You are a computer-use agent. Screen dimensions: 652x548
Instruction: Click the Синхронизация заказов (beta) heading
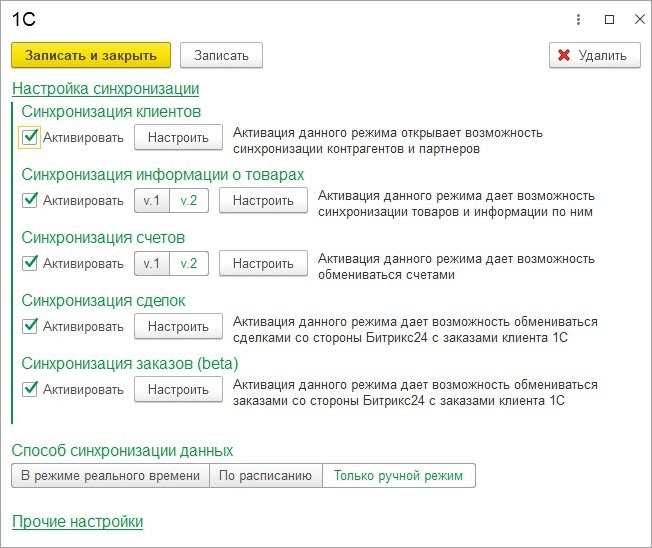130,363
